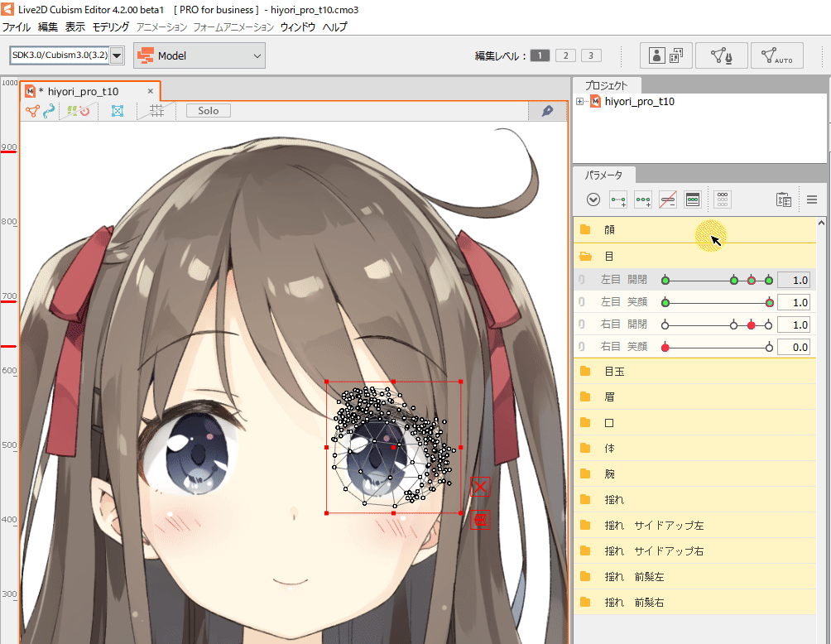The height and width of the screenshot is (644, 831).
Task: Open the parameter panel hamburger menu
Action: click(x=811, y=199)
